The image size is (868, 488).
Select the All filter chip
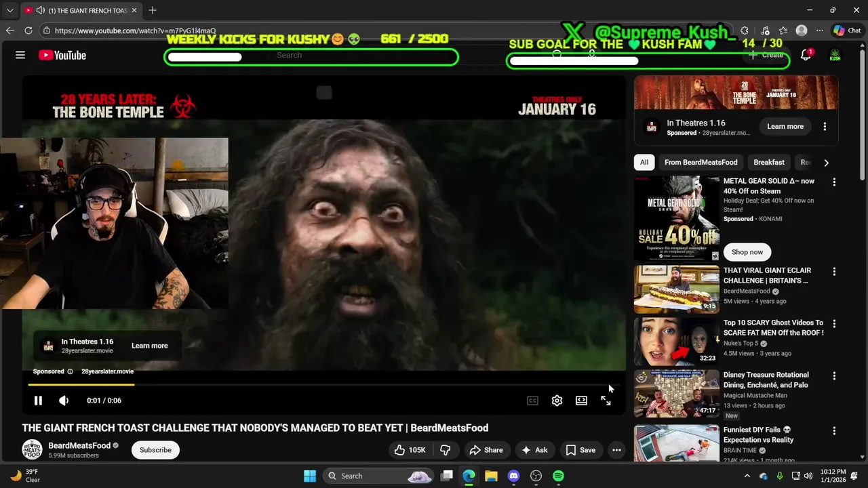coord(644,163)
